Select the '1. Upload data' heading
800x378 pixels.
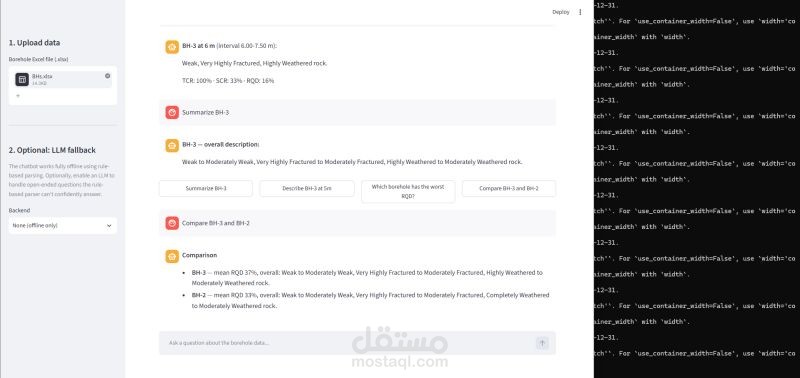pos(34,43)
